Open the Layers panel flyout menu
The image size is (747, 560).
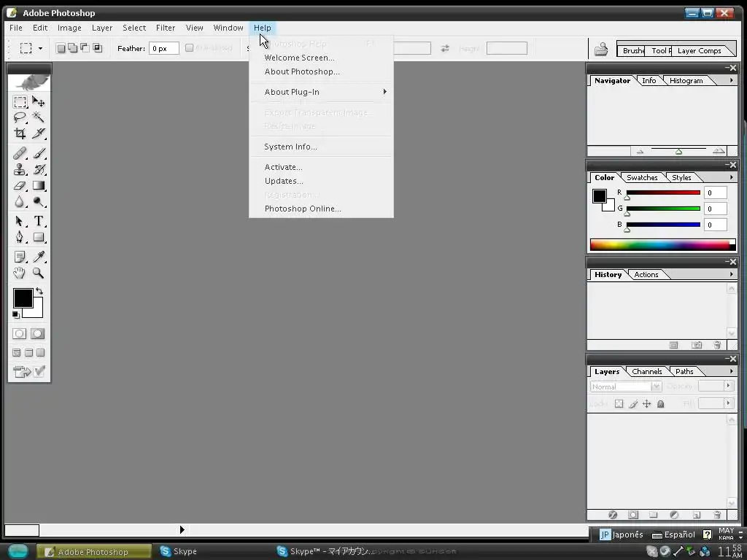(x=731, y=371)
